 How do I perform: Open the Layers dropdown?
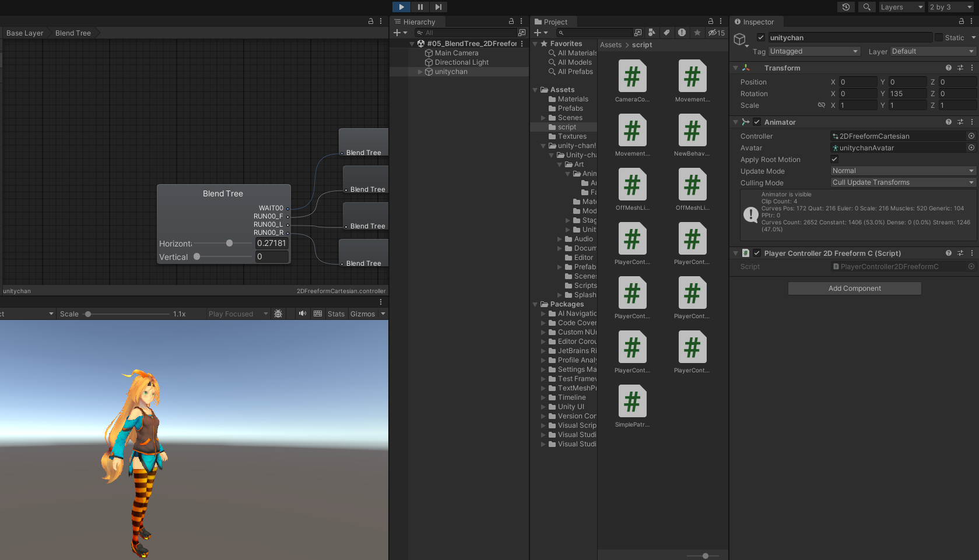click(x=901, y=7)
